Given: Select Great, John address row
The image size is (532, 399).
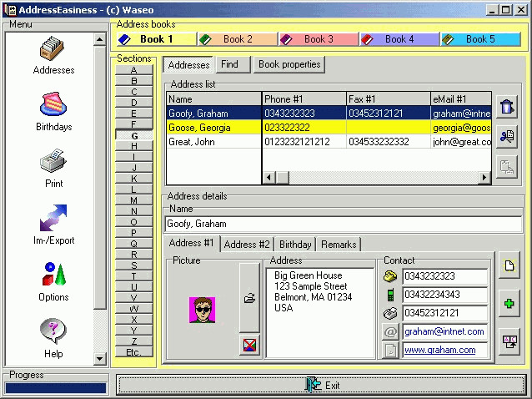Looking at the screenshot, I should click(x=329, y=142).
